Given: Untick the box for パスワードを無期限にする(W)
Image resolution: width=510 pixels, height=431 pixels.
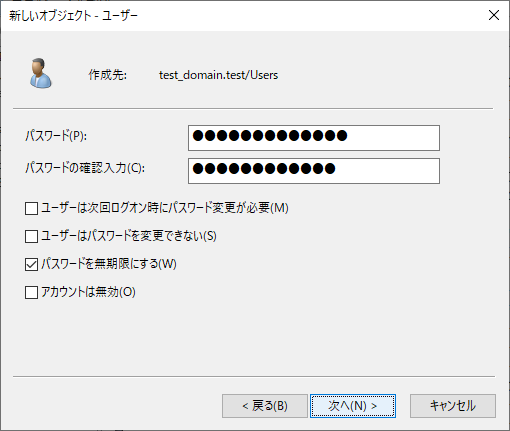Looking at the screenshot, I should [x=31, y=264].
